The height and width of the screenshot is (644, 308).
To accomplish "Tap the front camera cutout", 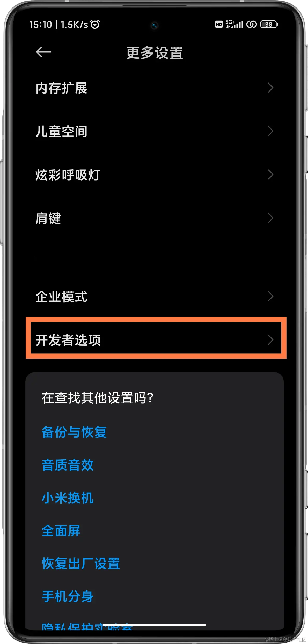I will [155, 25].
